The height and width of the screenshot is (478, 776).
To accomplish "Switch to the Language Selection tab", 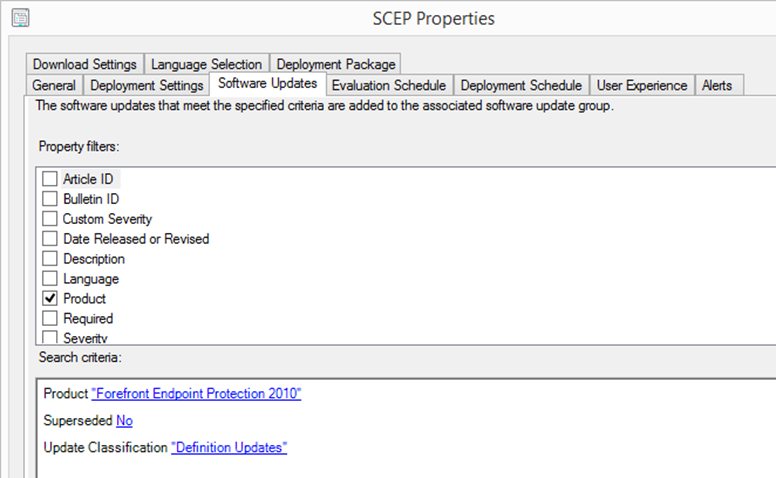I will click(x=206, y=64).
